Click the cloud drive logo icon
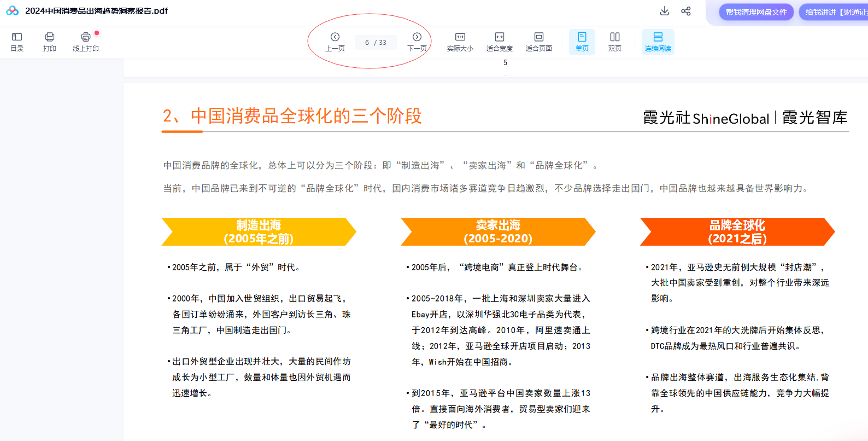 pos(12,11)
